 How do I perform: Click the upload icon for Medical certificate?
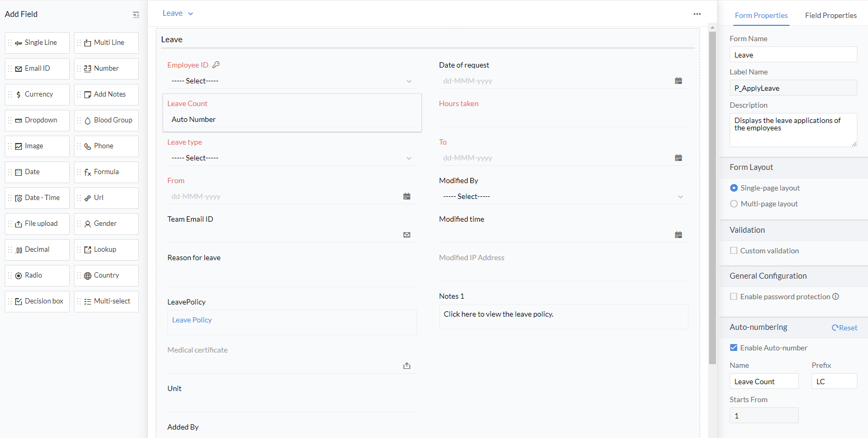coord(407,366)
